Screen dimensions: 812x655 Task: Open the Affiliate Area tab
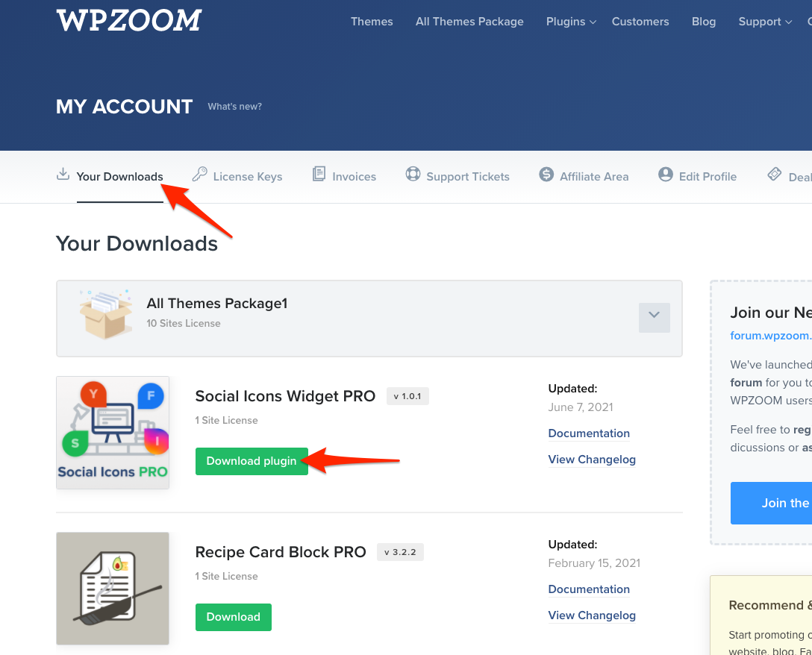[x=594, y=177]
